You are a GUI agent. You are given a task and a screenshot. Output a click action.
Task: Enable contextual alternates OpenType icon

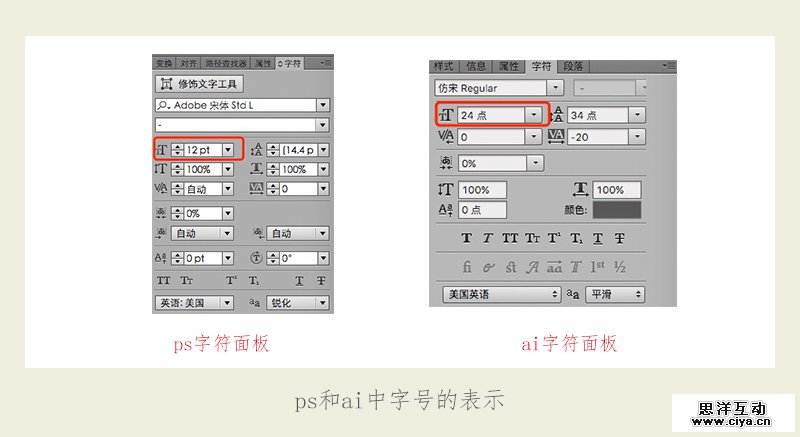[x=489, y=267]
